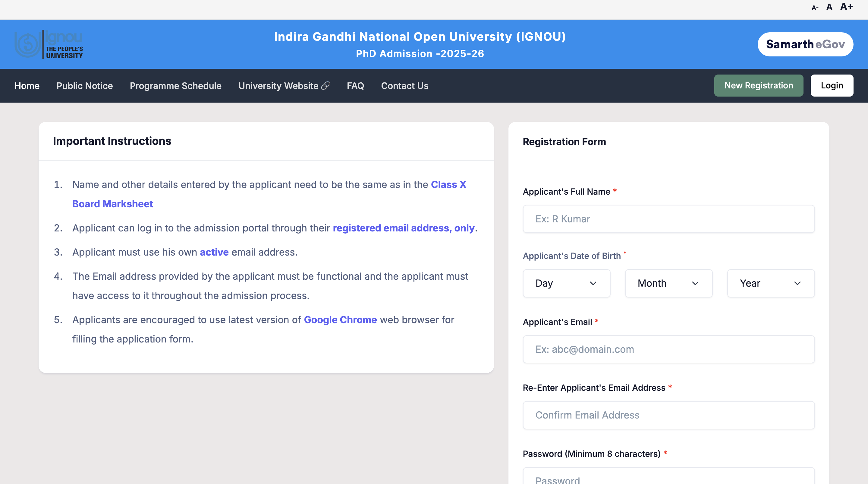Open the FAQ page
The image size is (868, 484).
pyautogui.click(x=355, y=86)
